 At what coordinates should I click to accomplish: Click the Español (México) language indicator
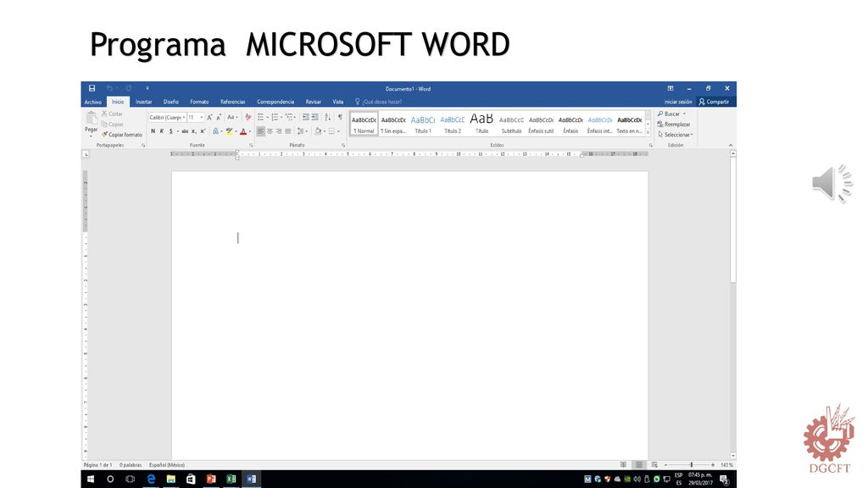tap(167, 465)
